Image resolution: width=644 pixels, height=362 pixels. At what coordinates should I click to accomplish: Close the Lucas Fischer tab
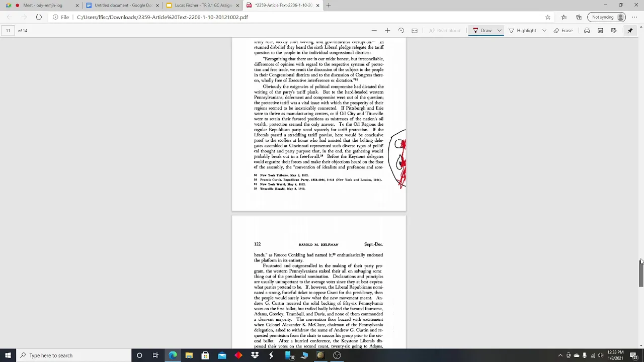click(x=237, y=6)
